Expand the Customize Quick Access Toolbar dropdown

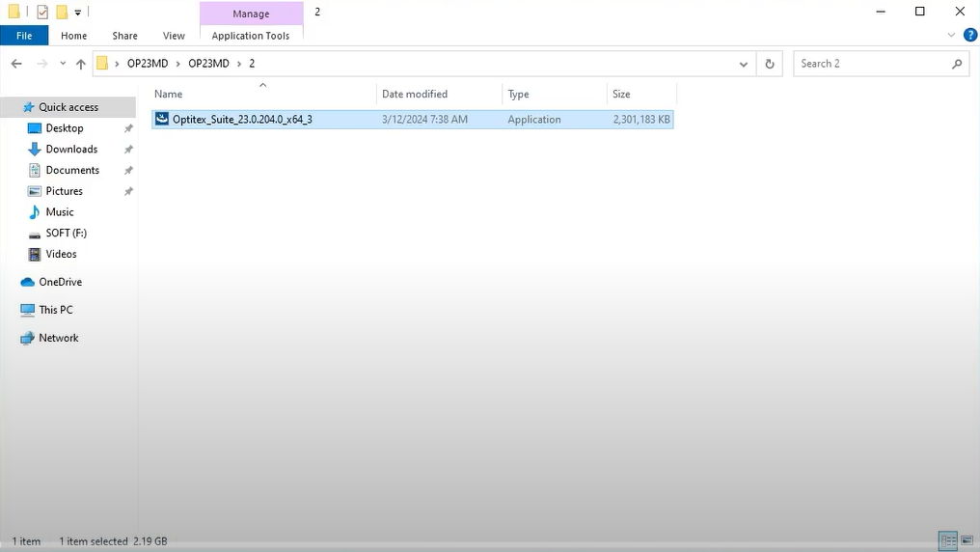tap(78, 13)
